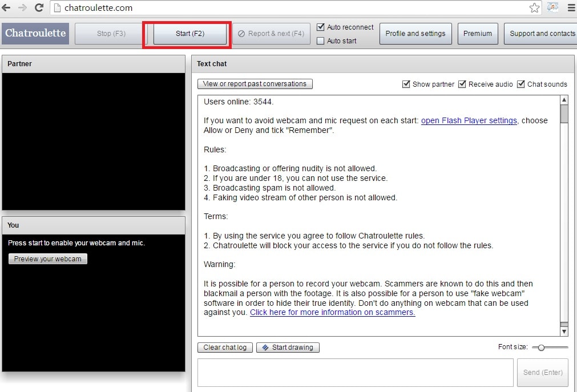Click the browser extension icon beside the star

552,7
